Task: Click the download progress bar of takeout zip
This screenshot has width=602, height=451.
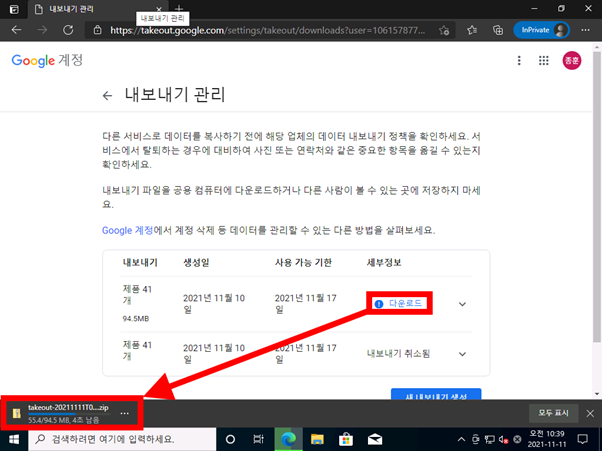Action: (x=69, y=414)
